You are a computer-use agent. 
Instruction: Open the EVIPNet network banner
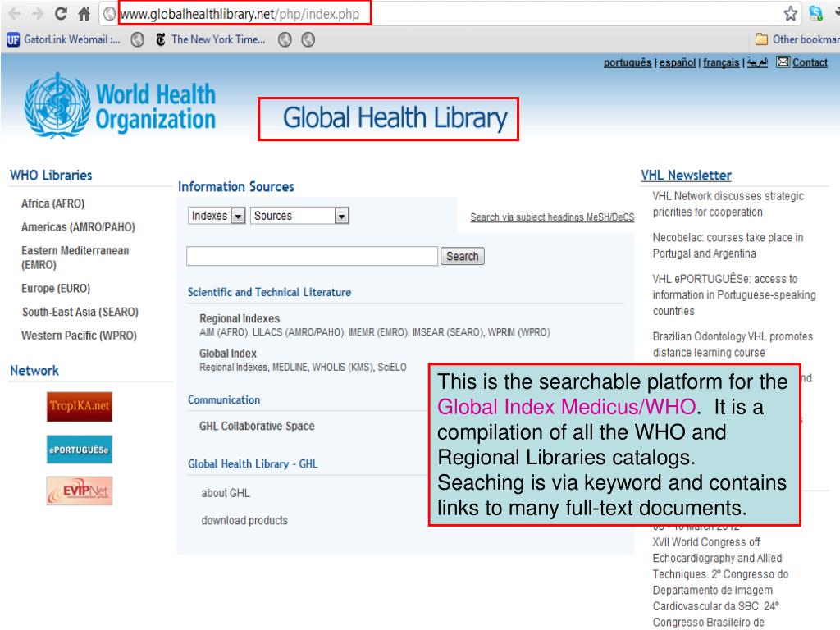click(x=80, y=491)
